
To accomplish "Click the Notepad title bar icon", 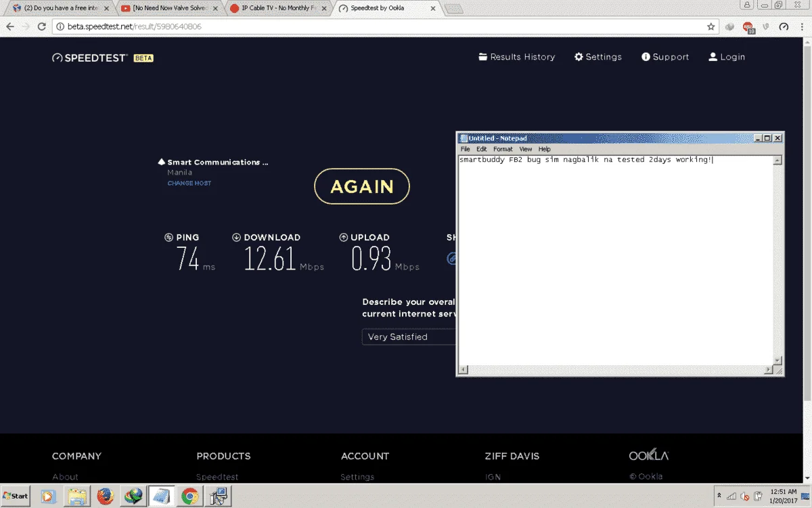I will tap(464, 138).
